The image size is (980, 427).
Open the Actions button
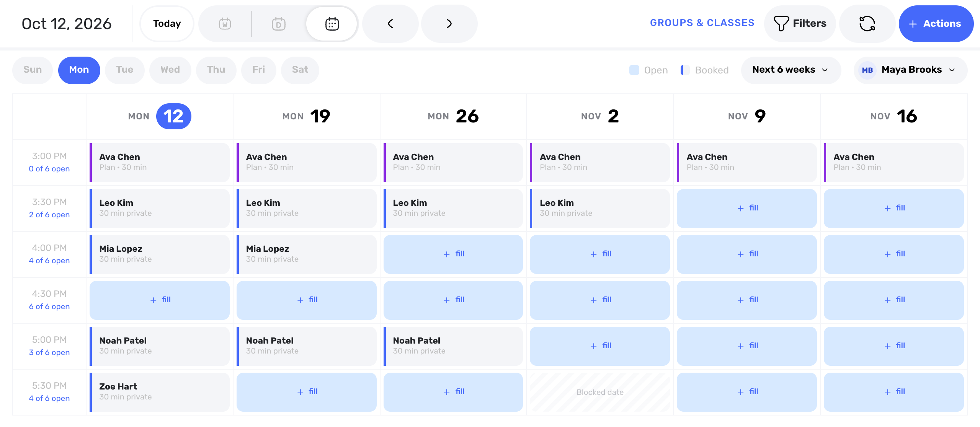[x=936, y=24]
